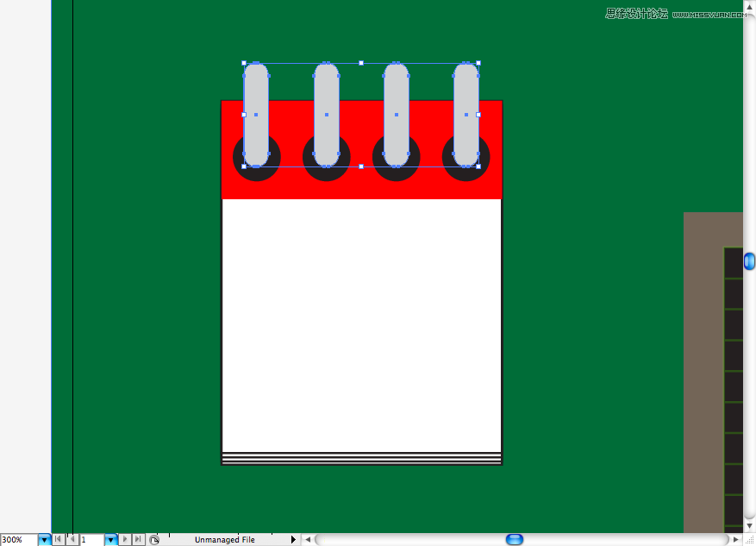Click the page number field showing 1
Viewport: 756px width, 546px height.
coord(91,540)
